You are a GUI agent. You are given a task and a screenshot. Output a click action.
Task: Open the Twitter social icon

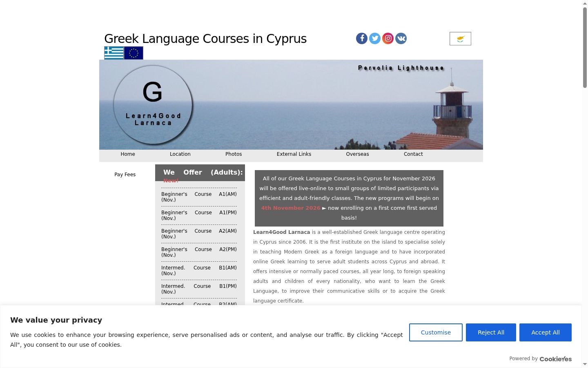(x=375, y=38)
